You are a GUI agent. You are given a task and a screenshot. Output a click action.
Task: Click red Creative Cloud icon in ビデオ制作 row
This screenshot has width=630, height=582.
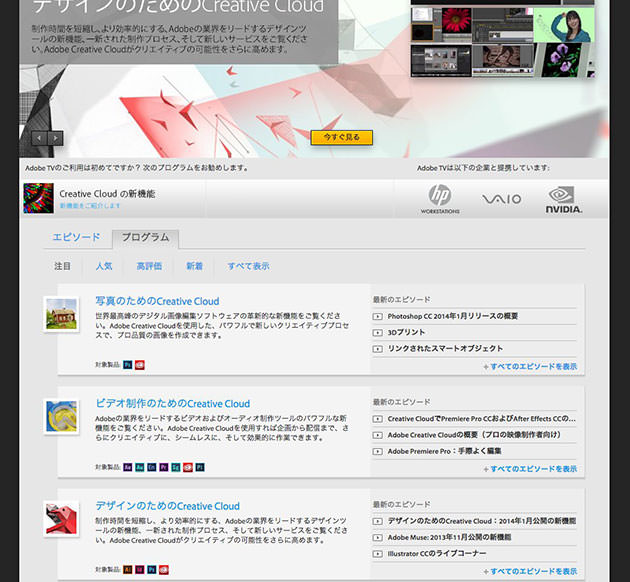pos(188,467)
